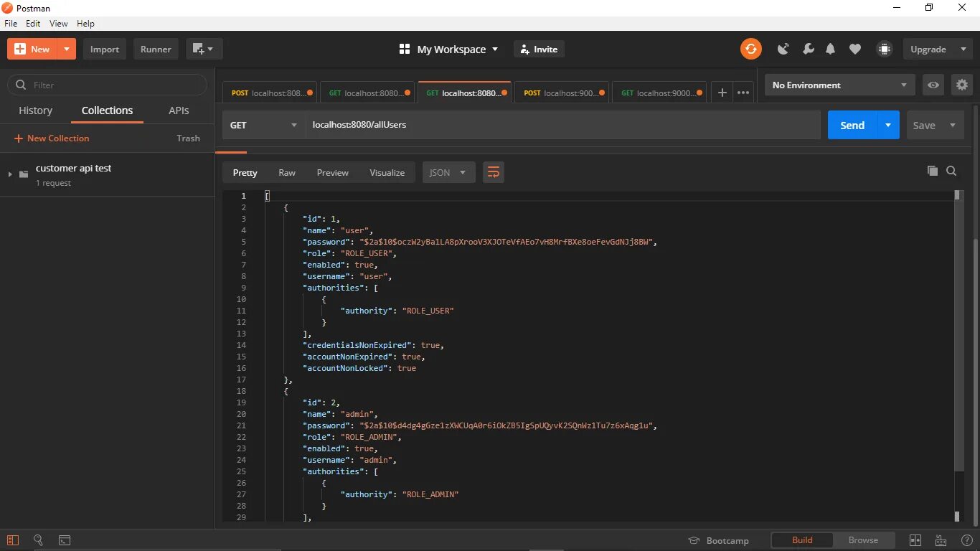
Task: Open first POST localhost:808 tab
Action: [268, 93]
